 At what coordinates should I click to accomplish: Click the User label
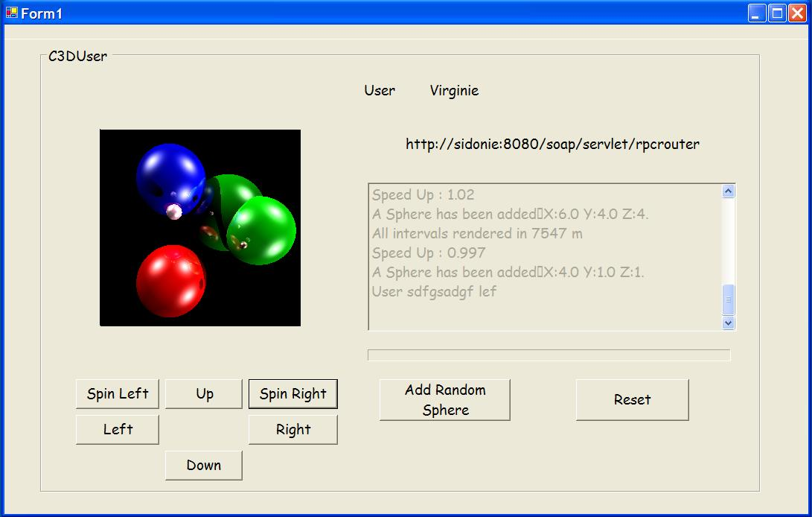[380, 91]
